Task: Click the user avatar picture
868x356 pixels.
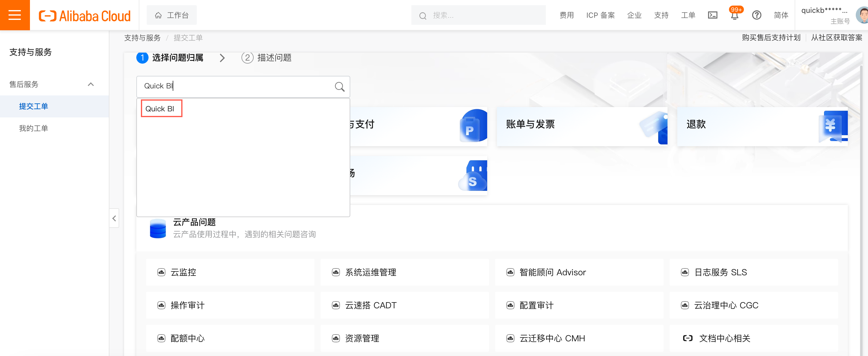Action: pyautogui.click(x=862, y=15)
